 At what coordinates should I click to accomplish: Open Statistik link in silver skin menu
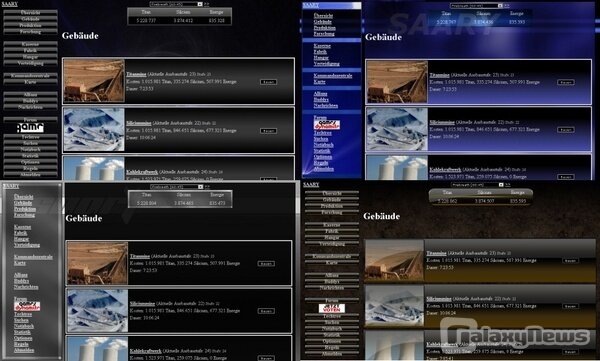(x=22, y=332)
